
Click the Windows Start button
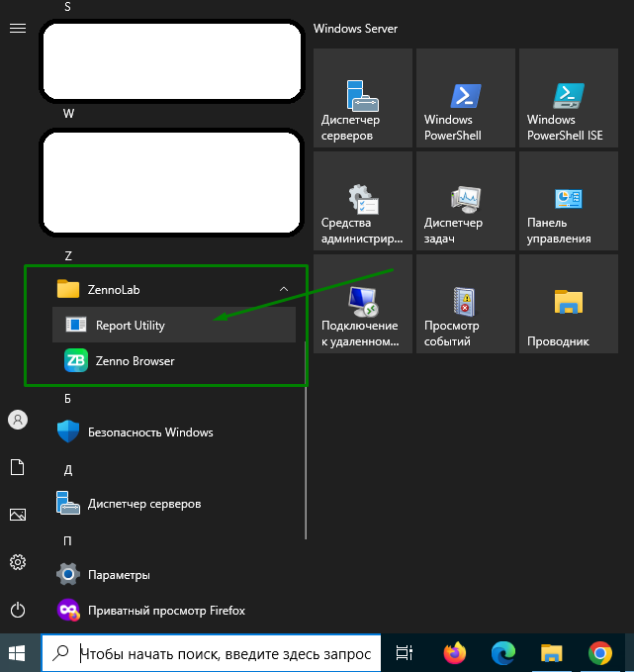pos(17,653)
